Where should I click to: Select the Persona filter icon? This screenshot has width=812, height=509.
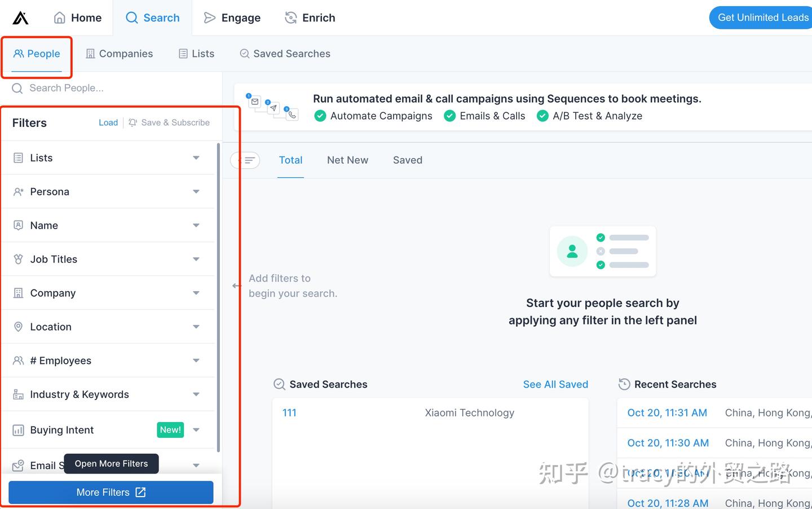coord(17,191)
